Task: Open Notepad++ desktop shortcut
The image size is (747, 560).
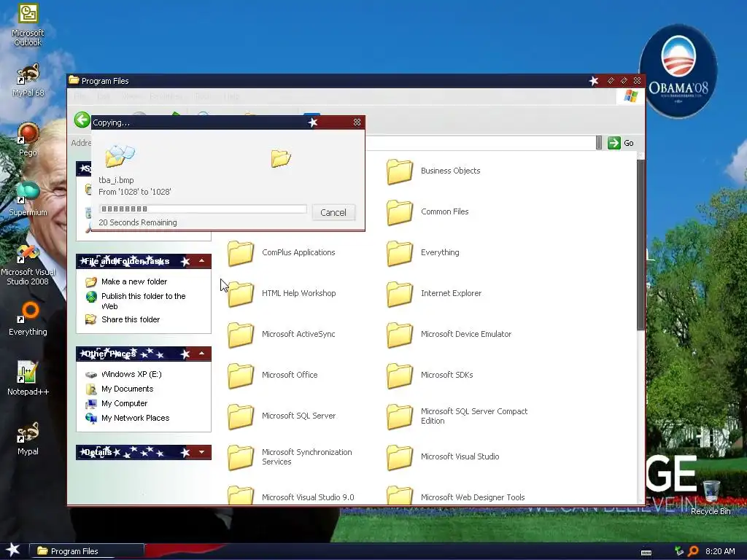Action: click(28, 378)
